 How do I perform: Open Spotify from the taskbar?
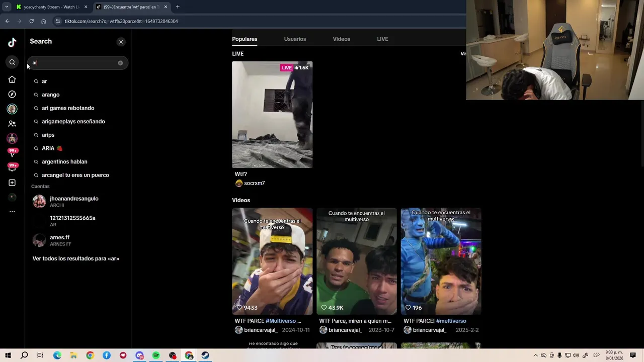coord(156,355)
